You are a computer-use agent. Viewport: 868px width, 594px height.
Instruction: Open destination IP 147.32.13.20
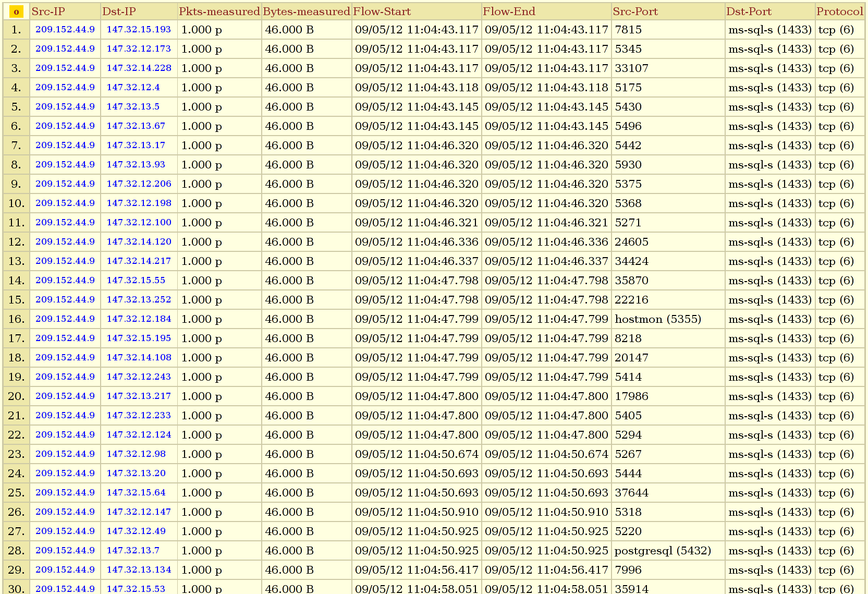136,473
